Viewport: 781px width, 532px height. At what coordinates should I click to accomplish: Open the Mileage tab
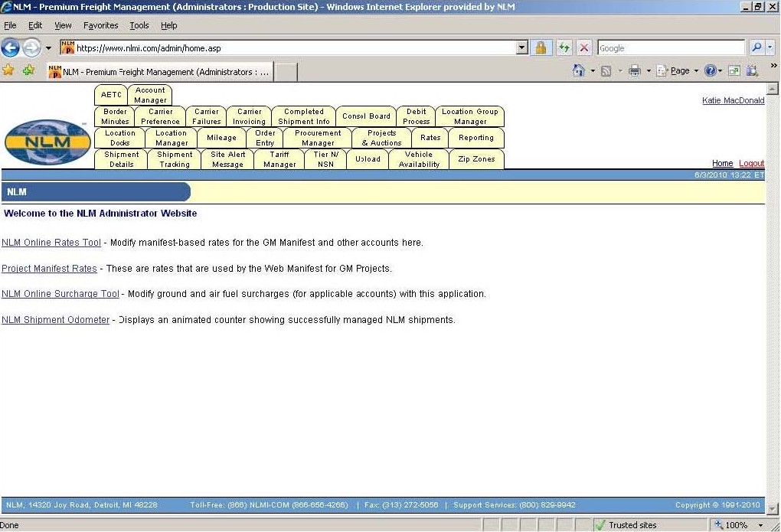tap(221, 138)
